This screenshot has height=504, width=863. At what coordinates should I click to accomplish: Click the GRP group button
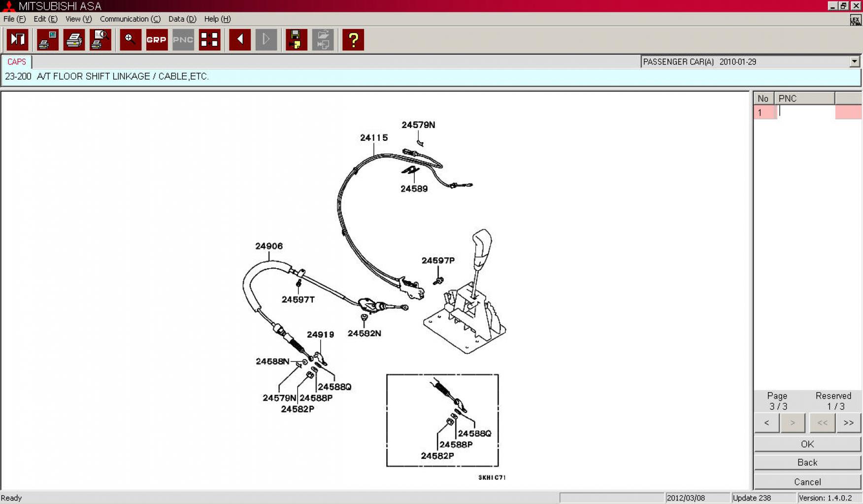157,40
